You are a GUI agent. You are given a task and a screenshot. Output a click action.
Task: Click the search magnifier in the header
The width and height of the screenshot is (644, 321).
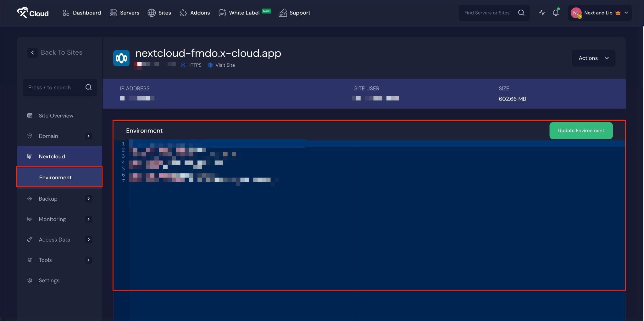click(521, 13)
